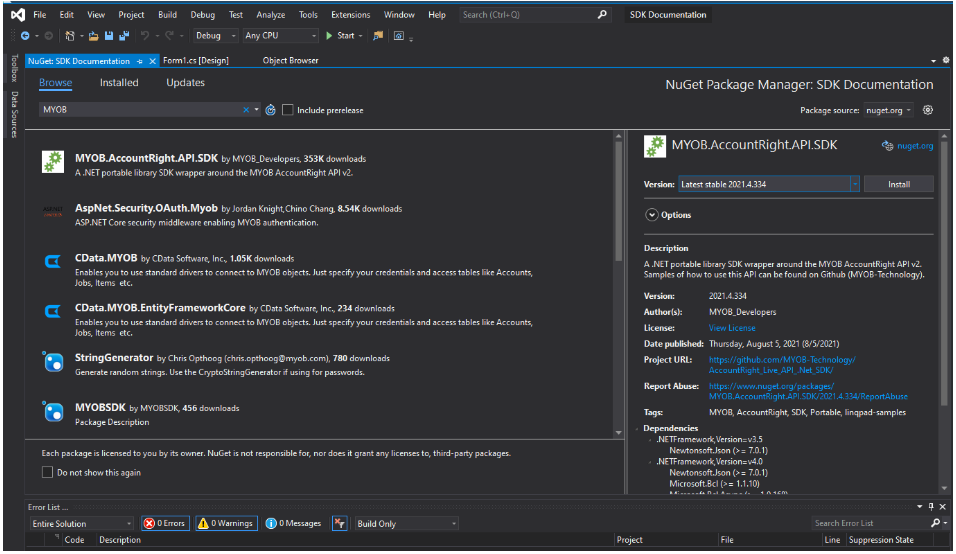Switch to the Updates tab
This screenshot has width=956, height=554.
pyautogui.click(x=185, y=83)
